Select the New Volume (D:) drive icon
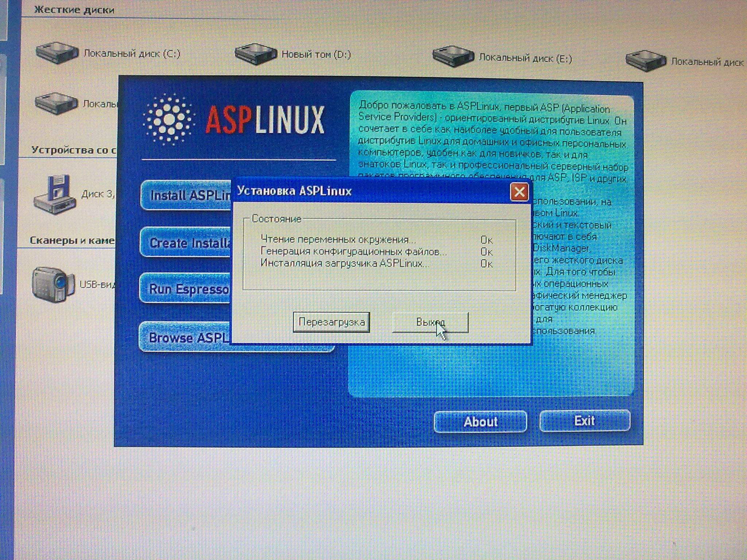This screenshot has height=560, width=747. click(x=256, y=54)
